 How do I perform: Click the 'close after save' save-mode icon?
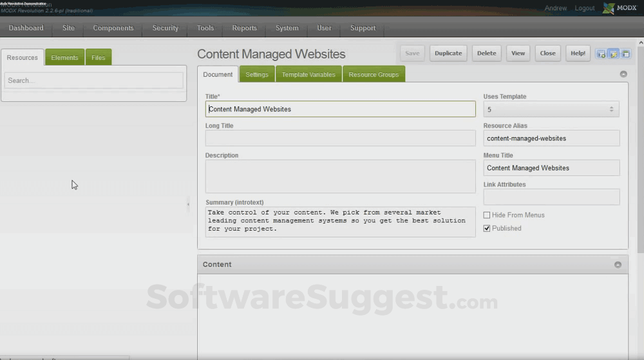pos(625,53)
